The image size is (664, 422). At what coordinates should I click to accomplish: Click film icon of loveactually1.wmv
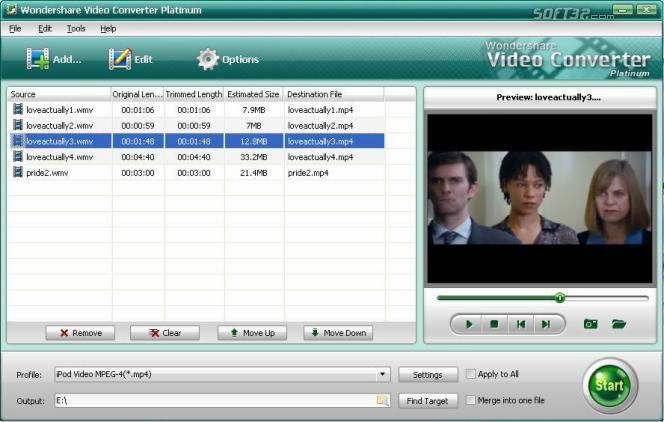(x=18, y=109)
